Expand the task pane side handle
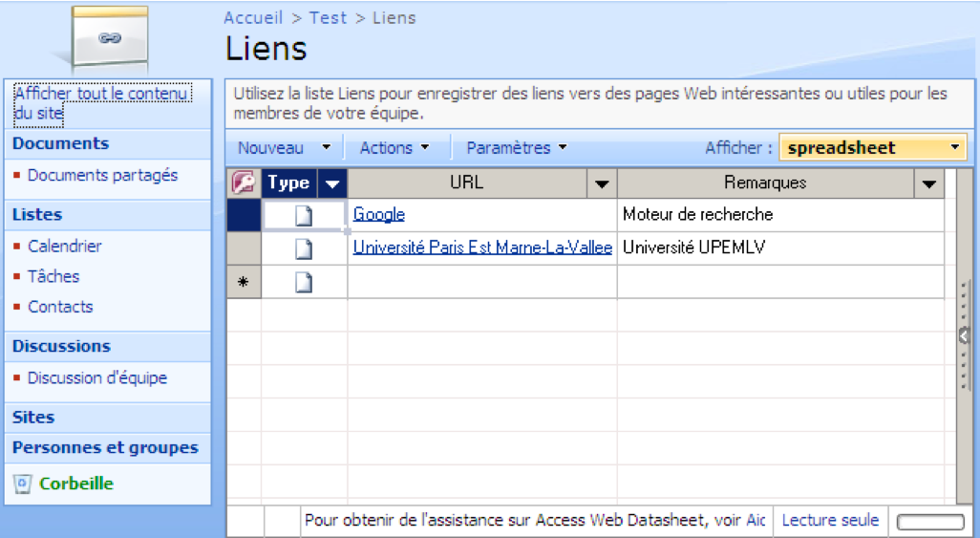 click(x=964, y=335)
